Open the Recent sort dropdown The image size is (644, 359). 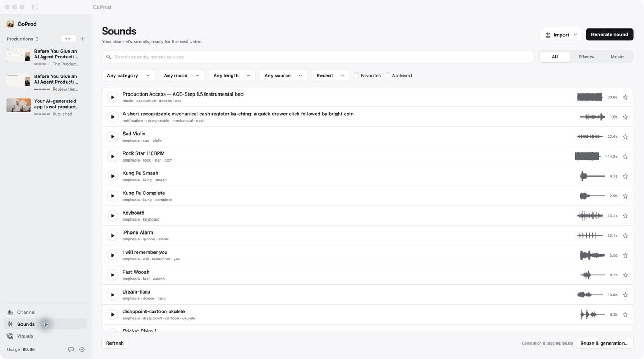point(331,76)
